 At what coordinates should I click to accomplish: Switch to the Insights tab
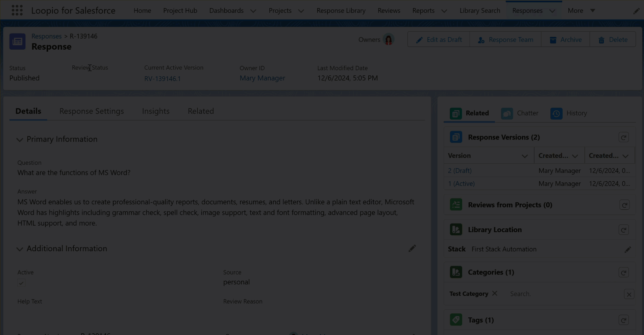[156, 111]
